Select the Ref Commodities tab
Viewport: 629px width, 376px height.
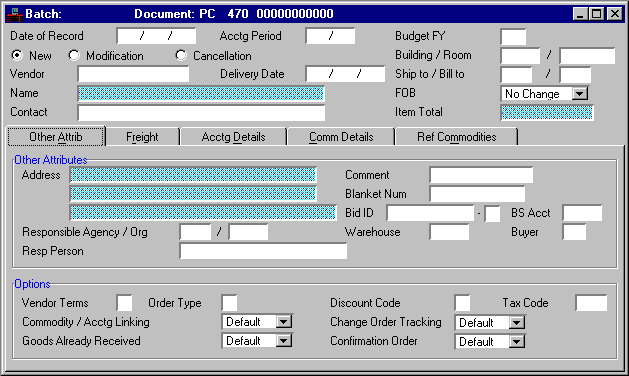pyautogui.click(x=457, y=137)
